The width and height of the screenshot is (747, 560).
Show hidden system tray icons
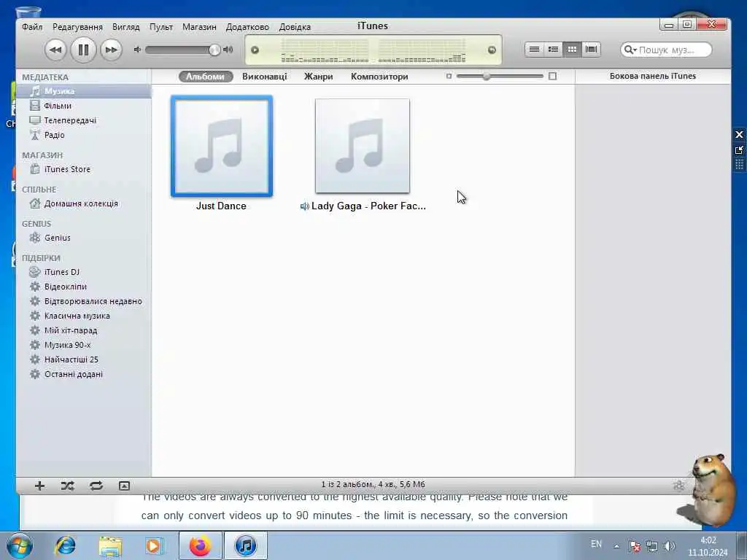coord(616,547)
